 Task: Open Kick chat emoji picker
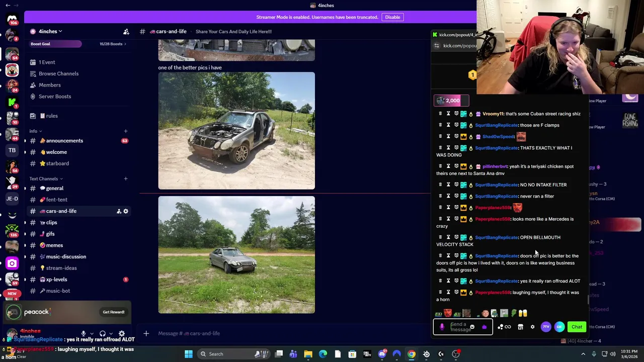tap(472, 327)
